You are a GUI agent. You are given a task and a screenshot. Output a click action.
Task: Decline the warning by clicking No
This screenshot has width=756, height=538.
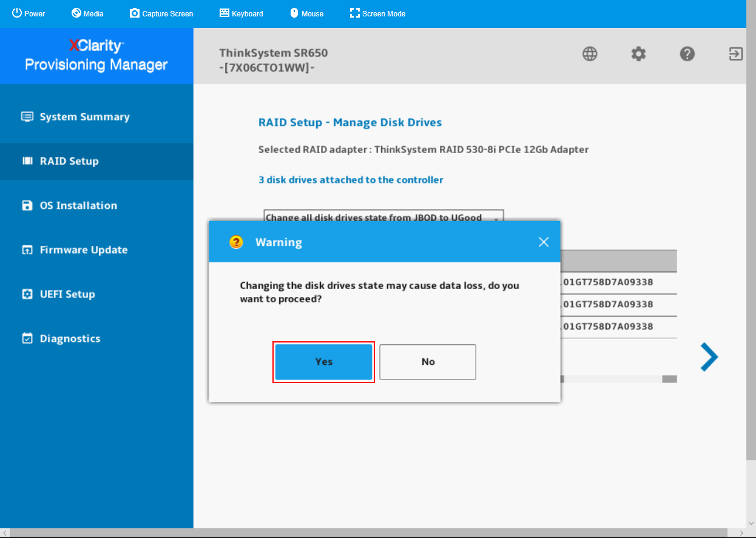(x=428, y=362)
